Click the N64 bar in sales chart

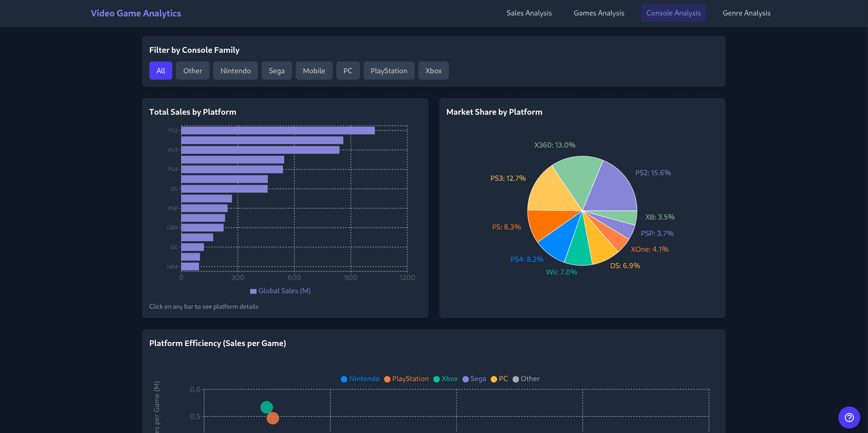tap(190, 267)
